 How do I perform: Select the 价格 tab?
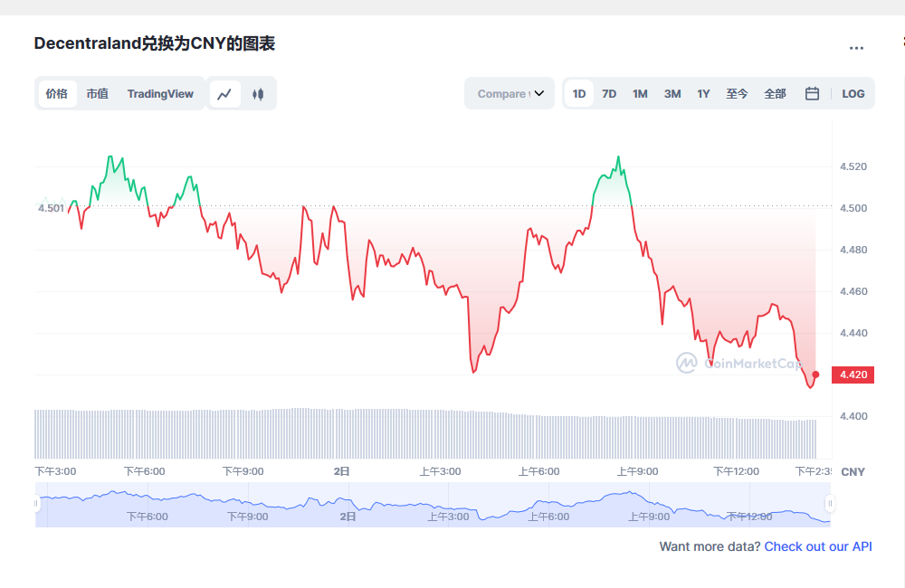pos(56,93)
